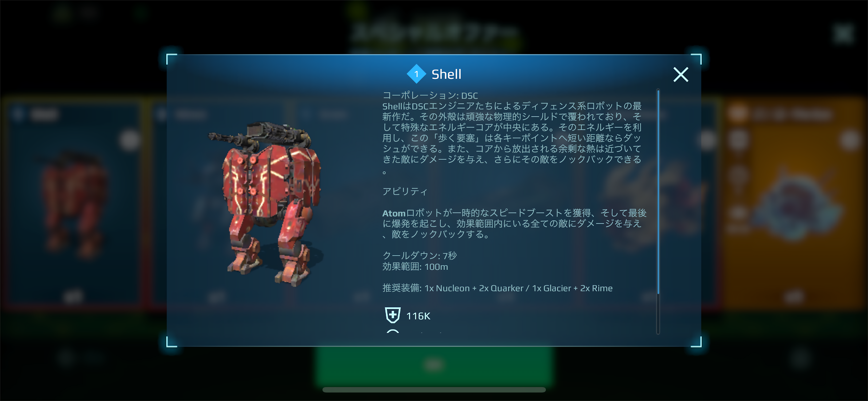Tap the iOS home indicator bar
Image resolution: width=868 pixels, height=401 pixels.
pyautogui.click(x=434, y=390)
